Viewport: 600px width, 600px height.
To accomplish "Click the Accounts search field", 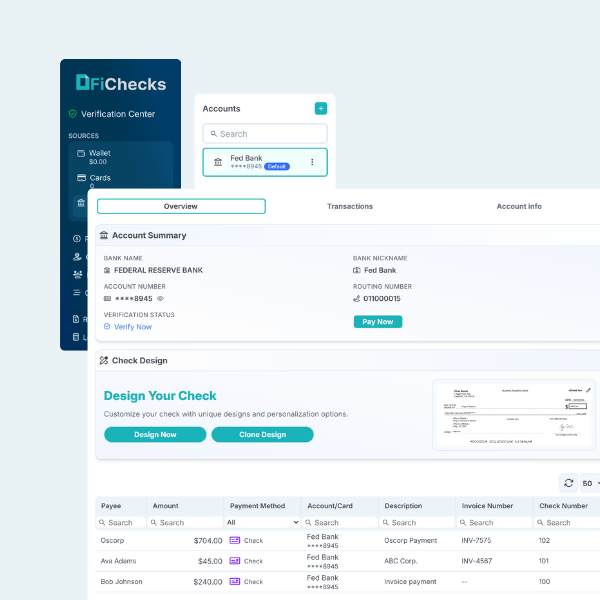I will pos(265,134).
